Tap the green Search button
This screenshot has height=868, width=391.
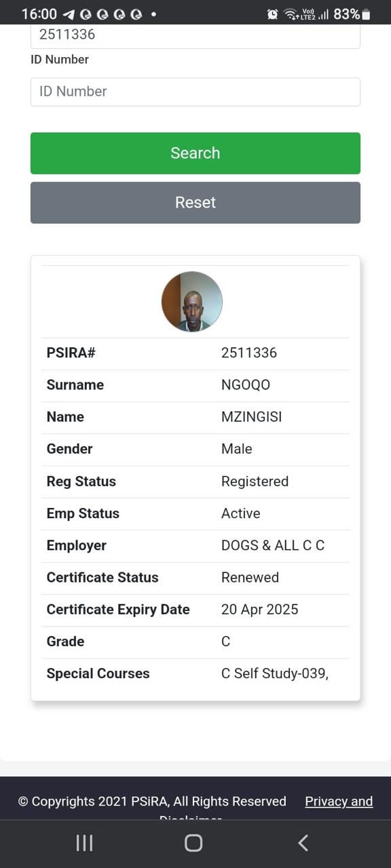coord(195,153)
